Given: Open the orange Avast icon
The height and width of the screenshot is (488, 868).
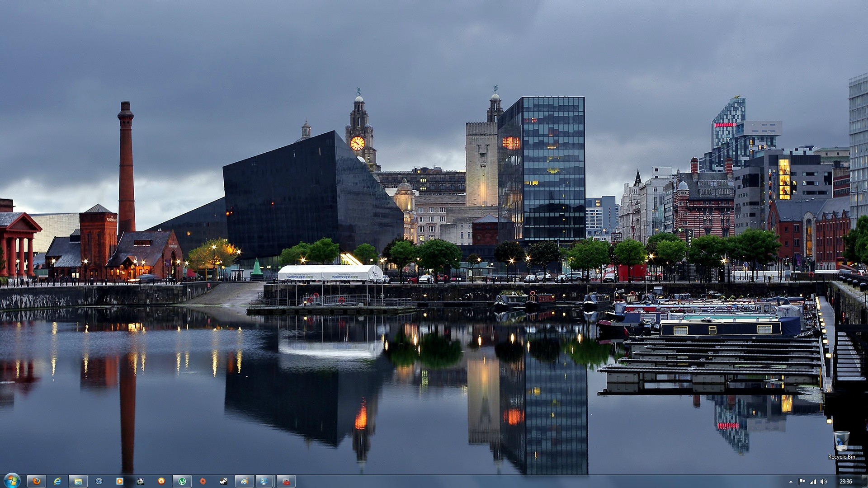Looking at the screenshot, I should [161, 481].
